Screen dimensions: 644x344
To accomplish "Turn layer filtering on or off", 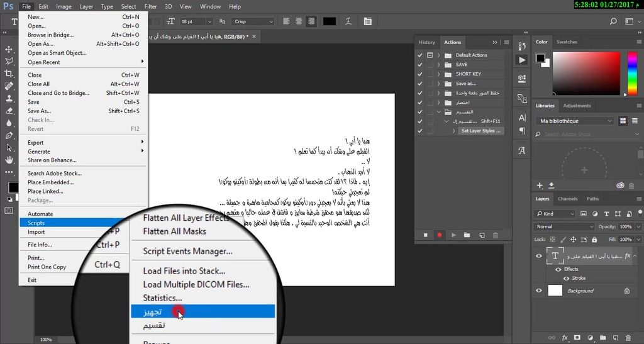I will (640, 213).
